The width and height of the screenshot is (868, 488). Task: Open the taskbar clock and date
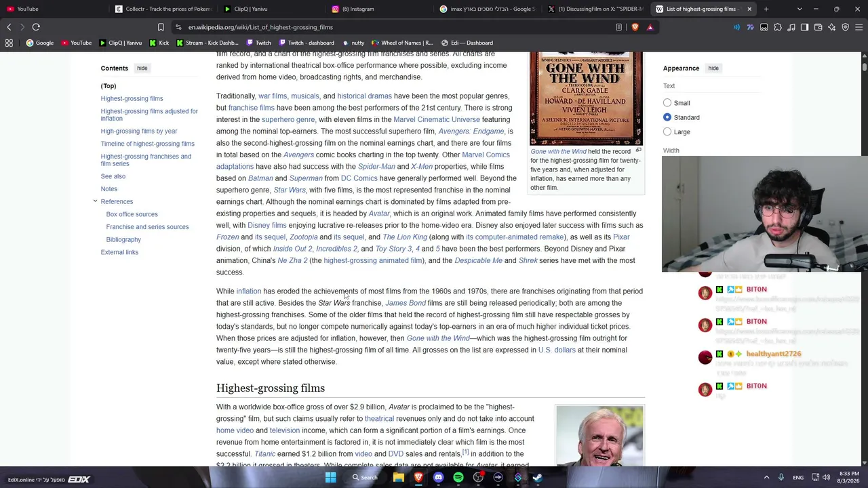point(849,477)
